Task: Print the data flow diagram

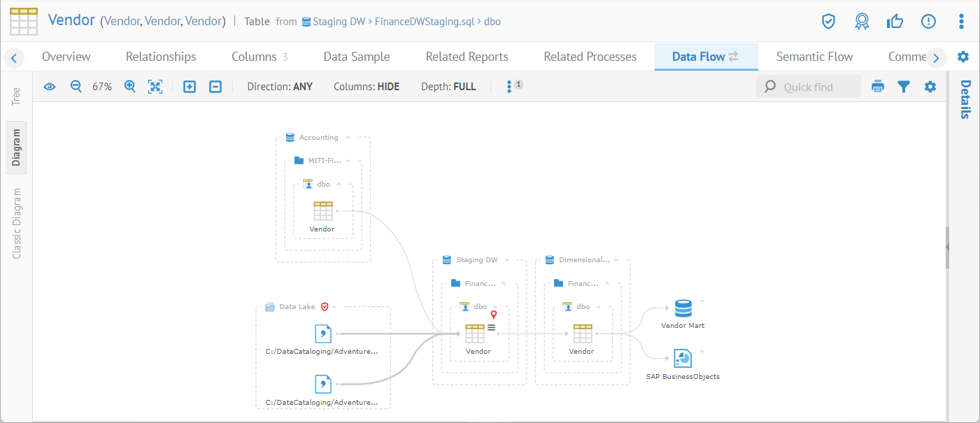Action: (878, 87)
